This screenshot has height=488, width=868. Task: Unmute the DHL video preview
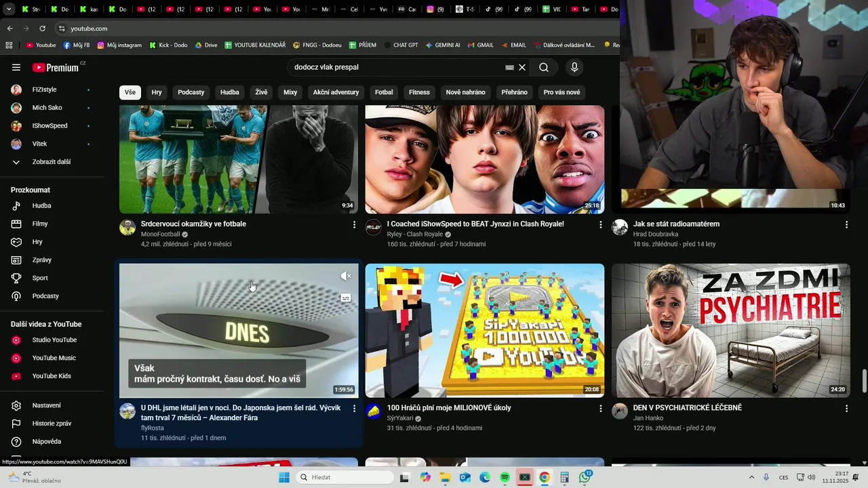point(346,276)
